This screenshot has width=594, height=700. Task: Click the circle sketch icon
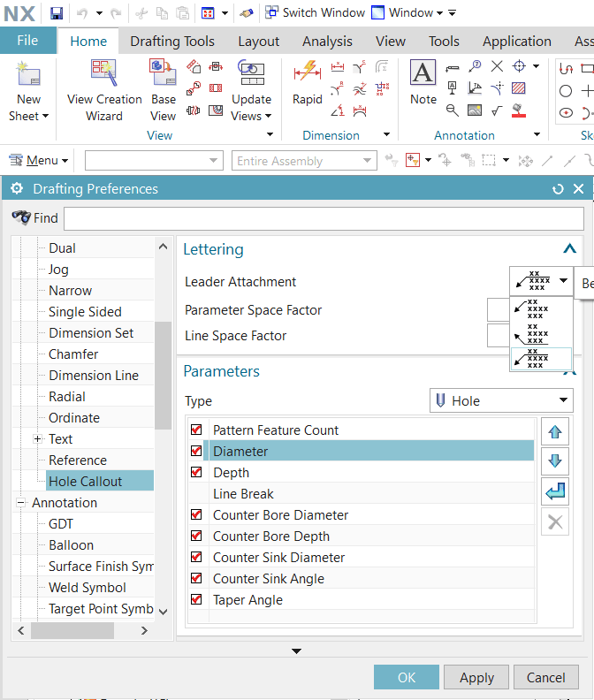(x=566, y=91)
